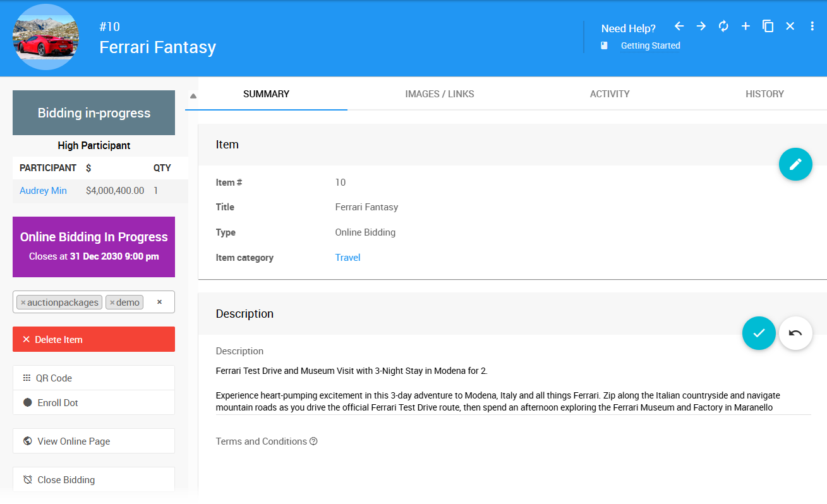The height and width of the screenshot is (504, 827).
Task: Collapse the sidebar with triangle arrow
Action: coord(193,96)
